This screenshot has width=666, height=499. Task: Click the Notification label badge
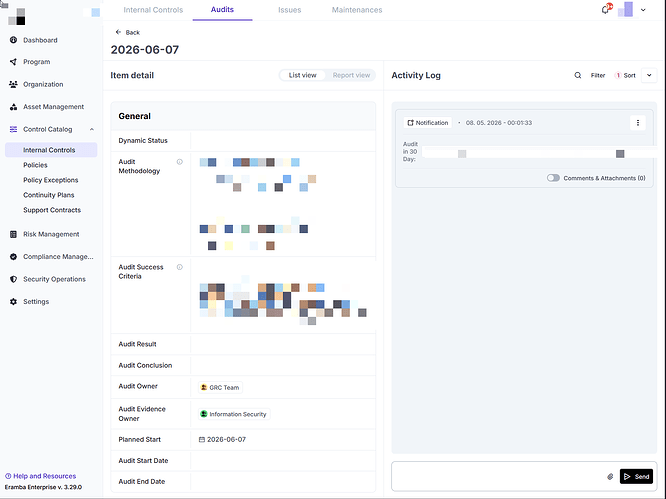[x=428, y=123]
